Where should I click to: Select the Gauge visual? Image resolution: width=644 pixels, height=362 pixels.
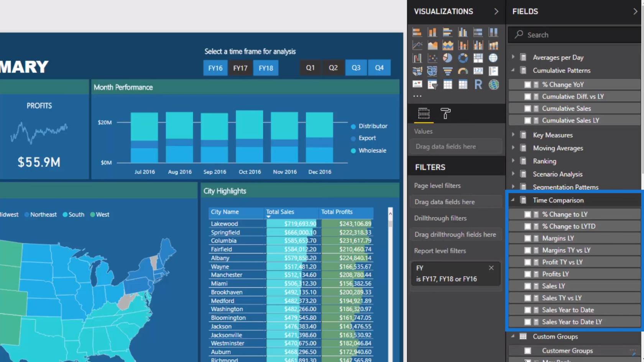[463, 71]
